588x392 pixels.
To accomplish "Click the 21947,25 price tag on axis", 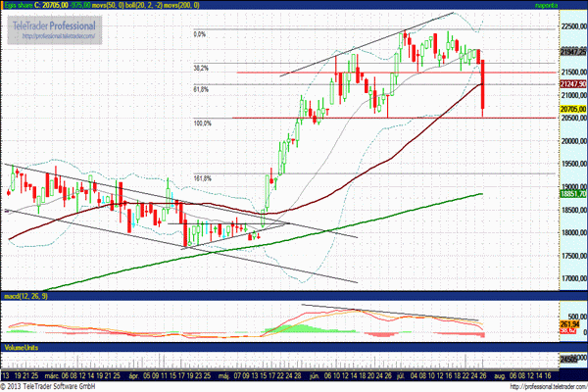I will click(x=572, y=52).
